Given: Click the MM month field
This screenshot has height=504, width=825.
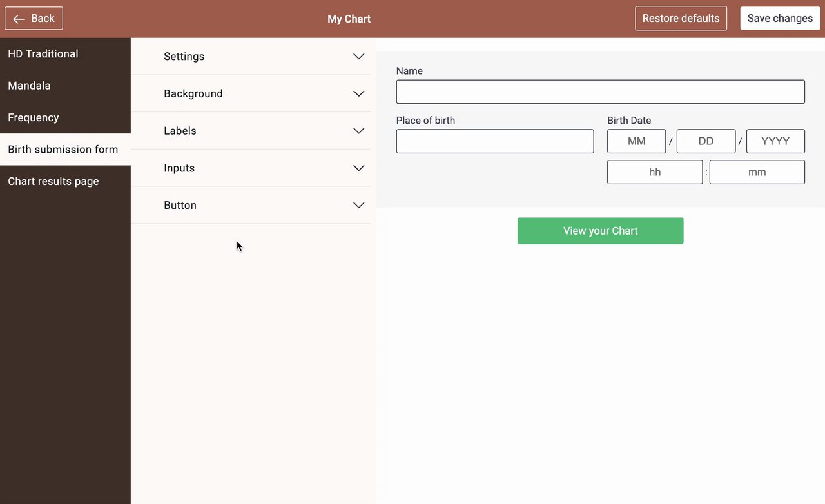Looking at the screenshot, I should pos(636,141).
